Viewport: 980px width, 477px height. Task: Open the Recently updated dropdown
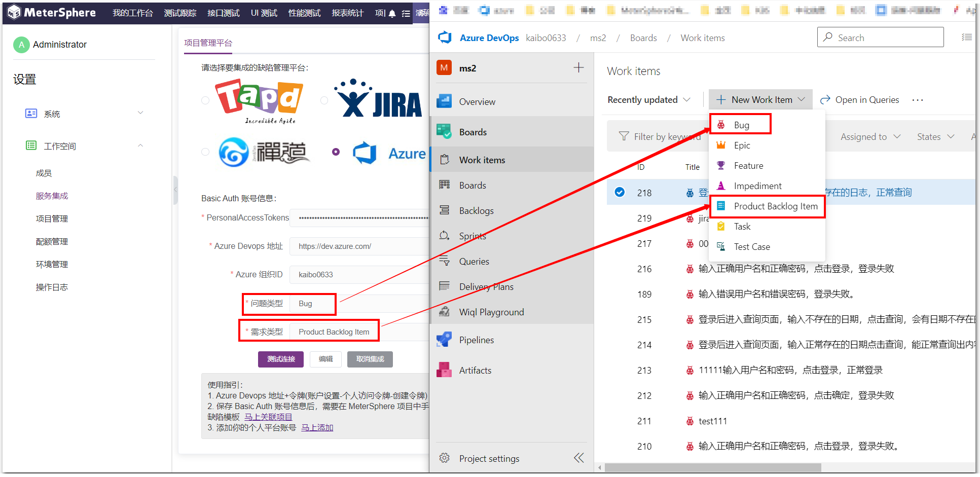(648, 99)
